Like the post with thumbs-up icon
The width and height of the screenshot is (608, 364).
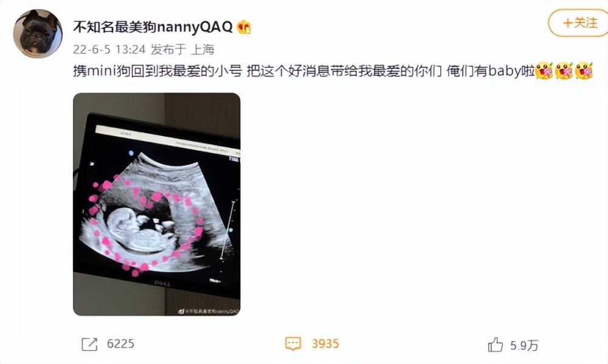pos(495,345)
